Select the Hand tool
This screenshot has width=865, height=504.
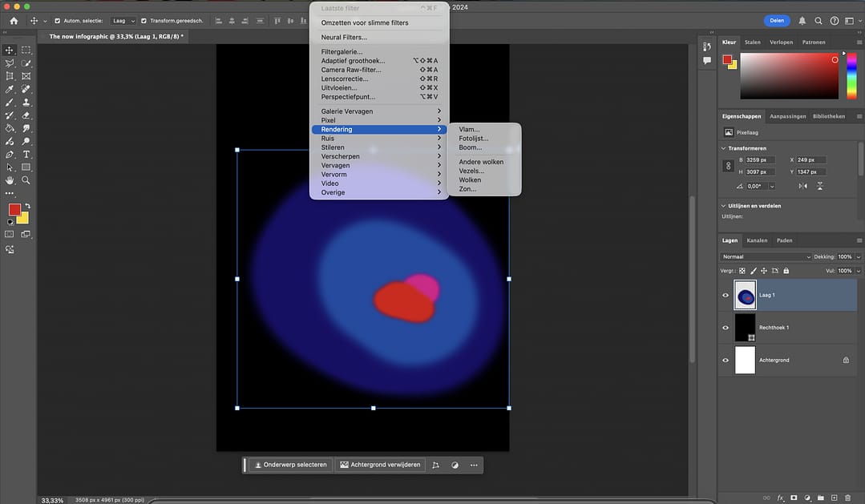click(10, 180)
